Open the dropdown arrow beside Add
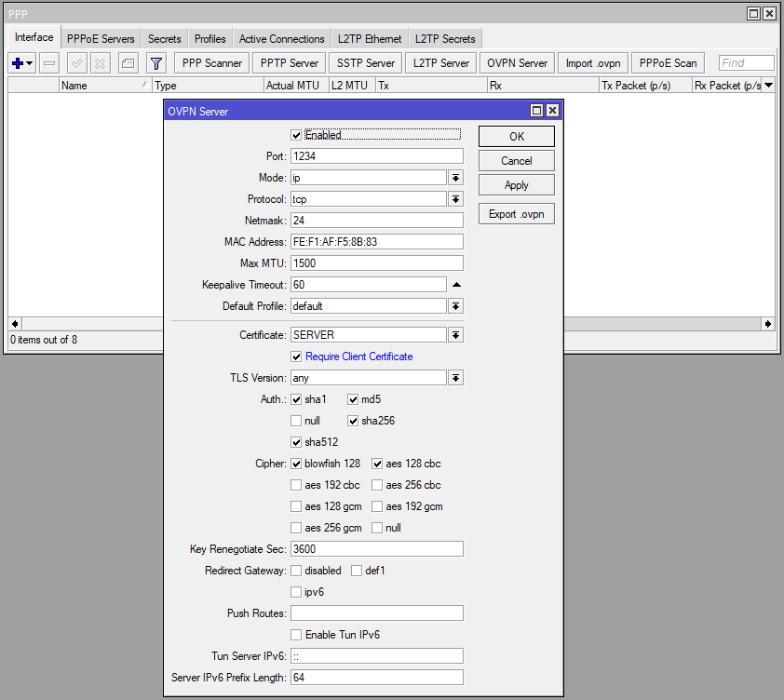 click(x=30, y=63)
